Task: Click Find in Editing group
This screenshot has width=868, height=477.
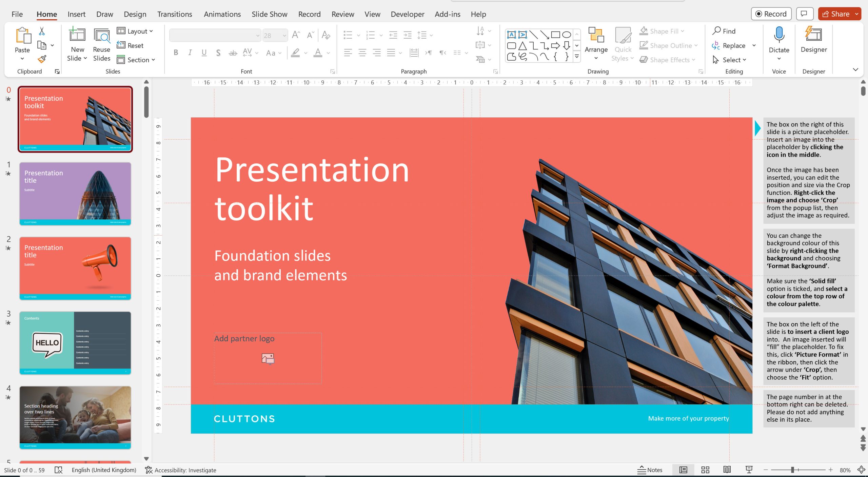Action: click(724, 31)
